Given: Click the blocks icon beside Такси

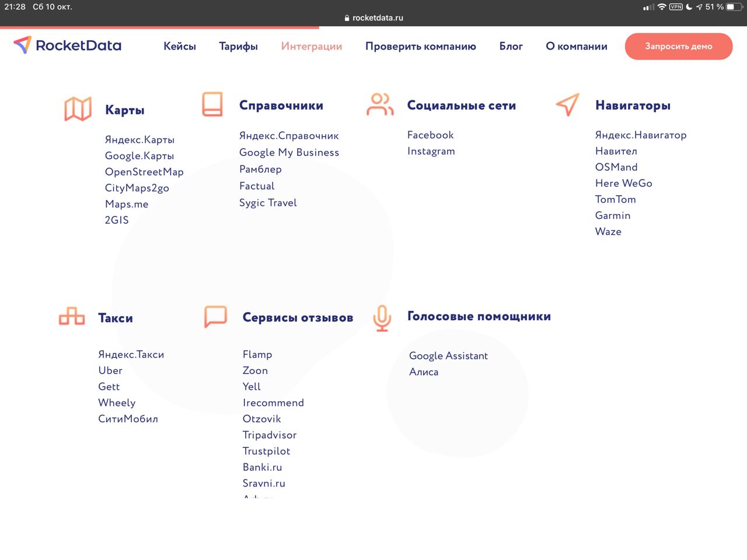Looking at the screenshot, I should [x=72, y=317].
